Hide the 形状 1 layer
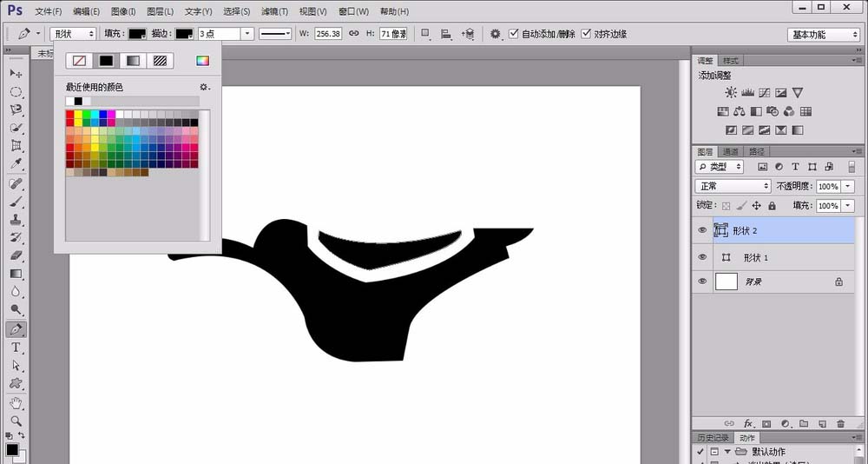868x464 pixels. coord(702,258)
